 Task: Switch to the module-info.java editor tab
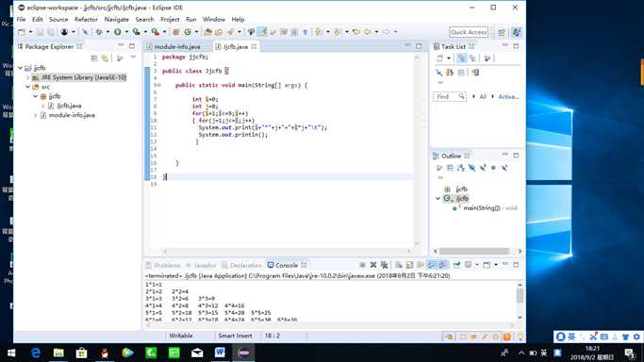[x=173, y=47]
